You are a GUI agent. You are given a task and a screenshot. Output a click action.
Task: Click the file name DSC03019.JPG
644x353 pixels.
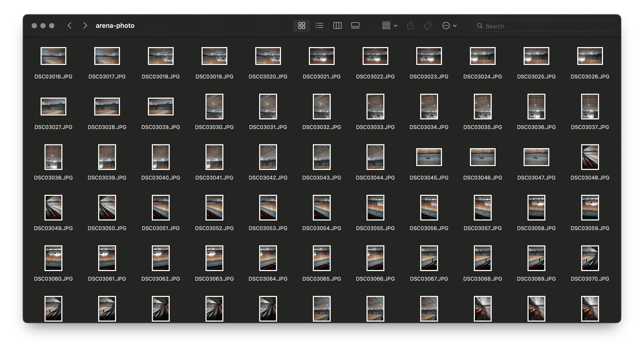[x=214, y=77]
